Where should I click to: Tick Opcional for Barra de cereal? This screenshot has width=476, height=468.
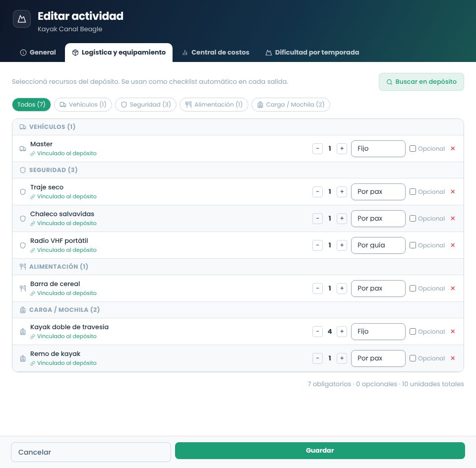coord(413,288)
